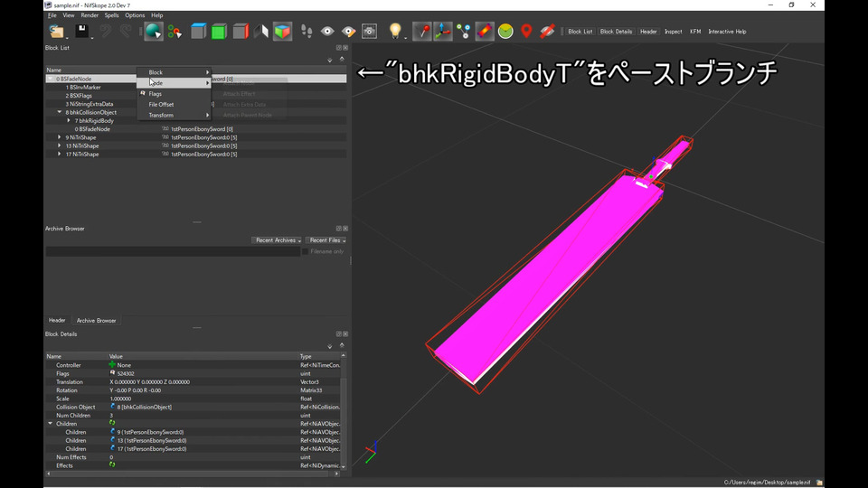Open the Options menu
868x488 pixels.
(x=135, y=15)
